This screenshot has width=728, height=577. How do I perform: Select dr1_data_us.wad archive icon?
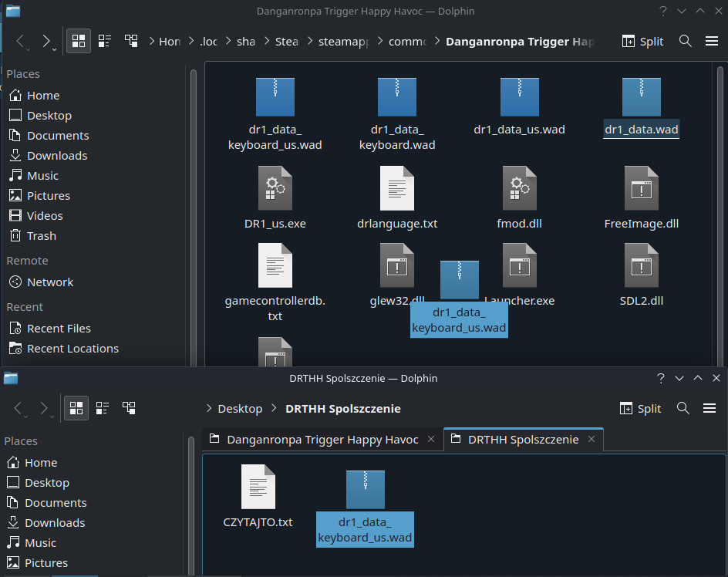pos(520,97)
